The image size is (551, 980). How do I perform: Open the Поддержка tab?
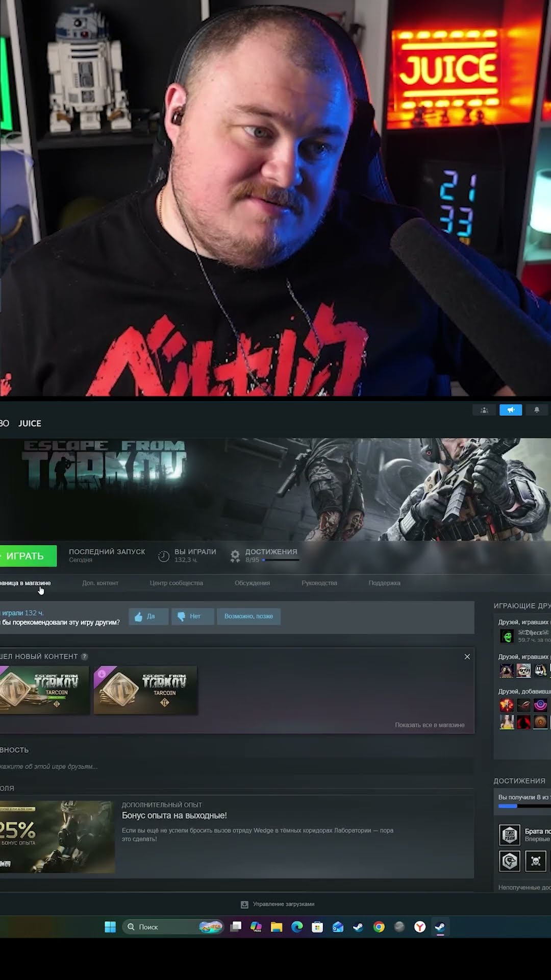coord(384,583)
